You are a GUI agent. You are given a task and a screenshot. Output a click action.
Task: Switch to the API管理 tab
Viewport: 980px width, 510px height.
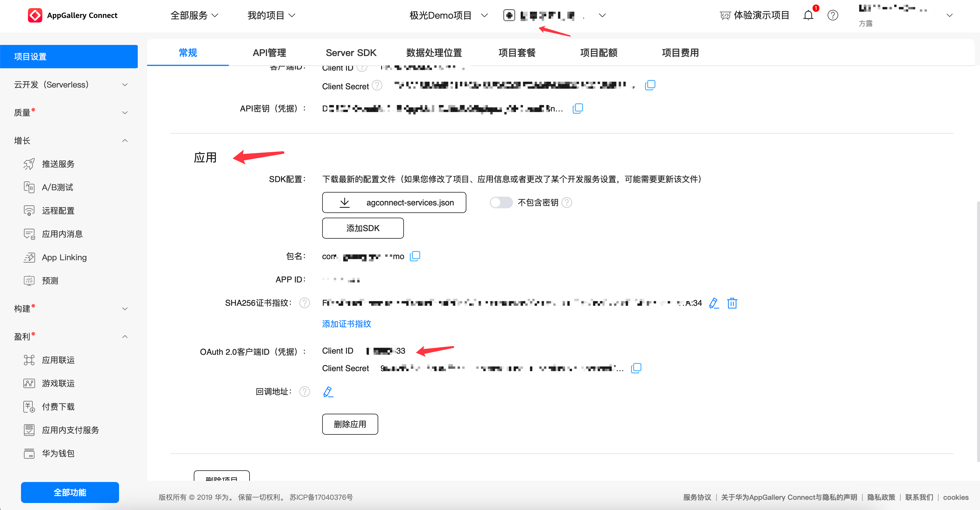pos(269,53)
